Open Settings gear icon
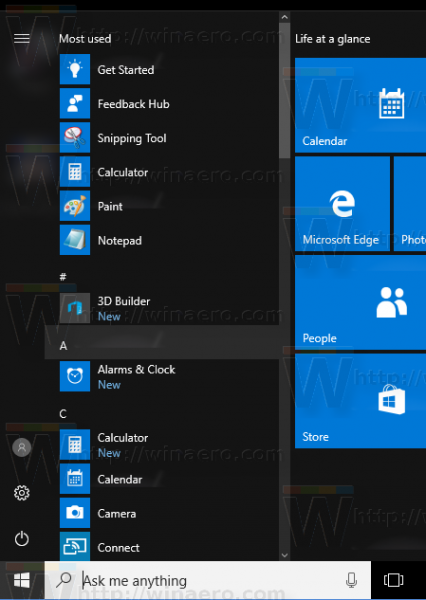 coord(22,493)
